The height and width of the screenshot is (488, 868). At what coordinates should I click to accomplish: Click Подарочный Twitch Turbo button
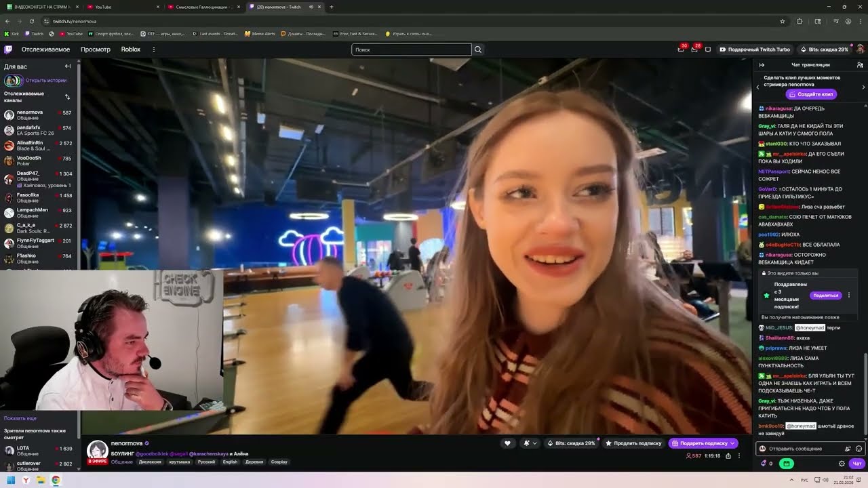[755, 49]
